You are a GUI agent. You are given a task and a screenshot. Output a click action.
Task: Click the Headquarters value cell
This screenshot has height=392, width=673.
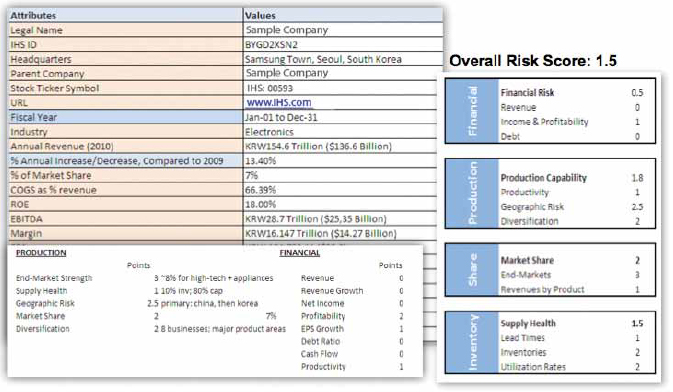coord(343,59)
